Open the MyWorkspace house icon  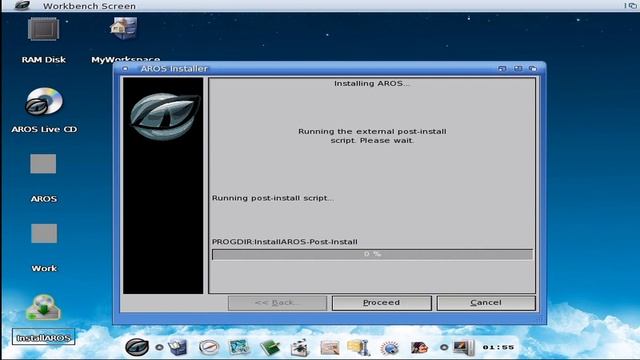pos(124,29)
